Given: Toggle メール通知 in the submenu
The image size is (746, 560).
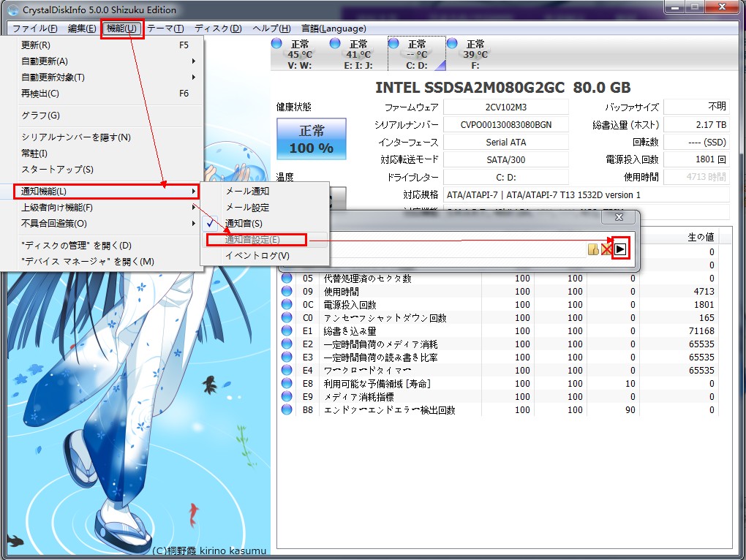Looking at the screenshot, I should pos(265,191).
